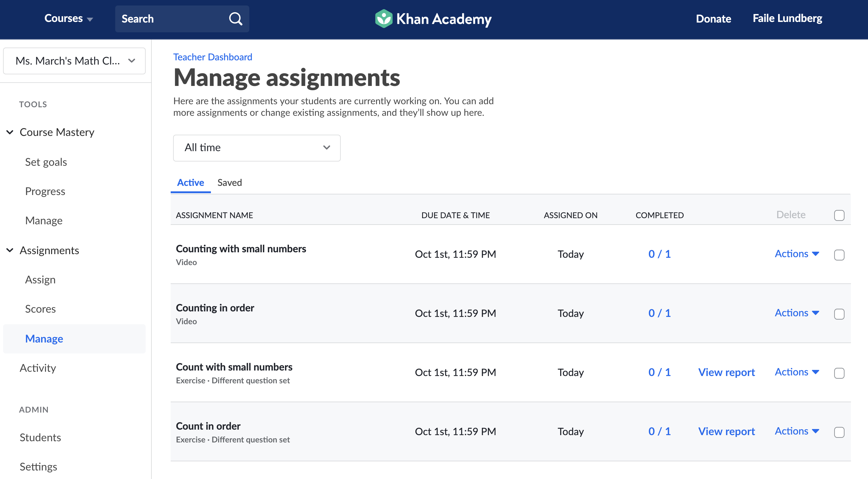Screen dimensions: 868x479
Task: View report for Count with small numbers
Action: (x=727, y=372)
